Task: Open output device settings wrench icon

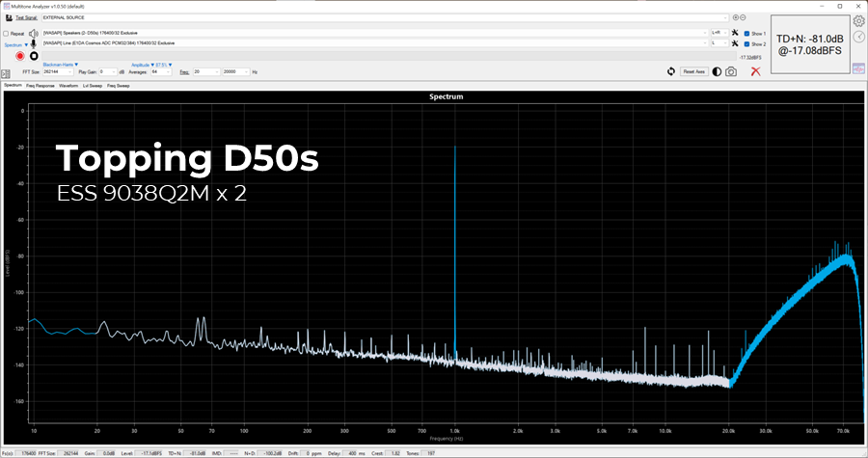Action: pyautogui.click(x=735, y=33)
